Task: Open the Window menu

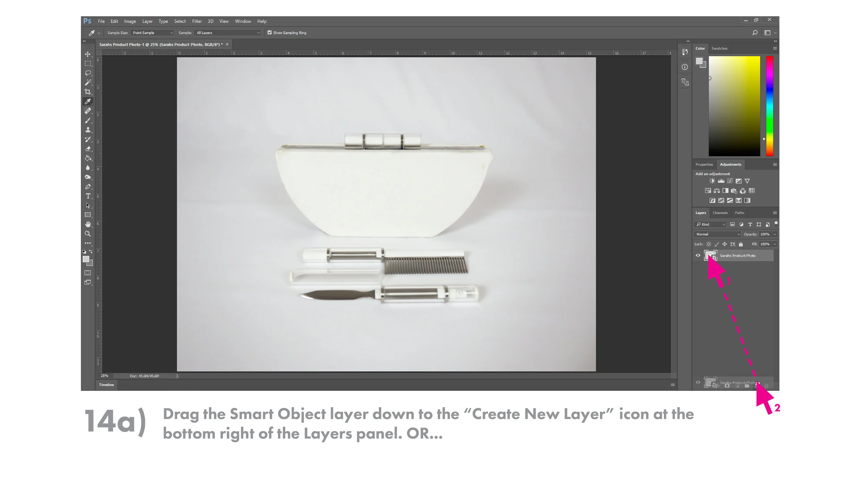Action: click(243, 21)
